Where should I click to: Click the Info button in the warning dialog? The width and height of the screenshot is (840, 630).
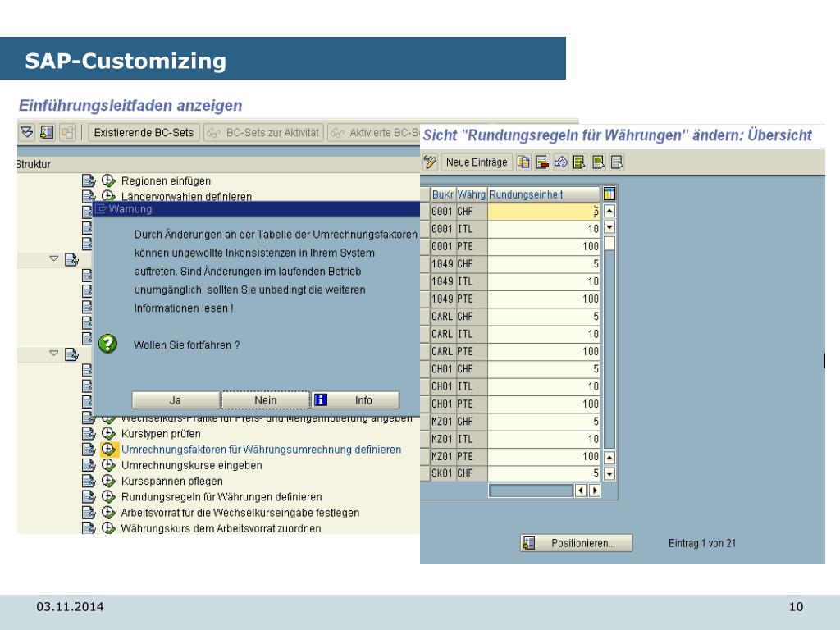pos(356,400)
